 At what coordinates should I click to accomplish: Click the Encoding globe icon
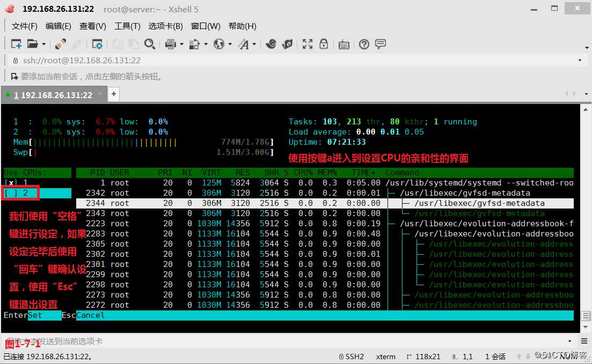coord(219,44)
